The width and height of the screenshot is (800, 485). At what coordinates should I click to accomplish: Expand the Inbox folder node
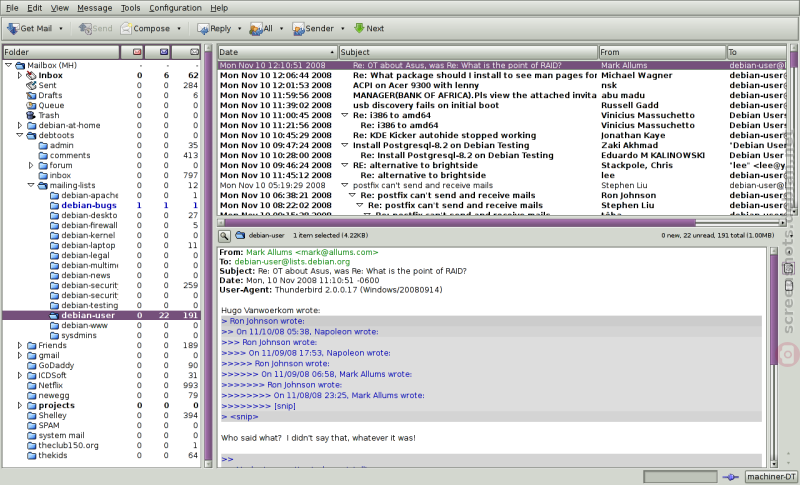click(x=20, y=75)
